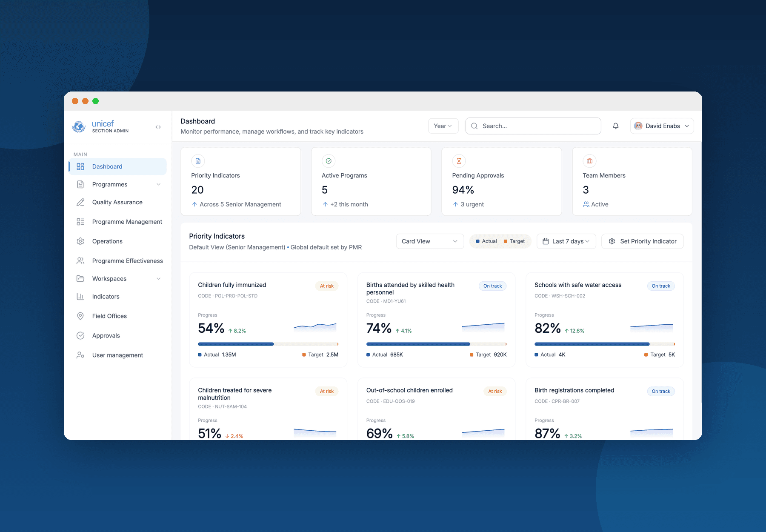This screenshot has width=766, height=532.
Task: Click the Team Members briefcase icon
Action: (x=589, y=161)
